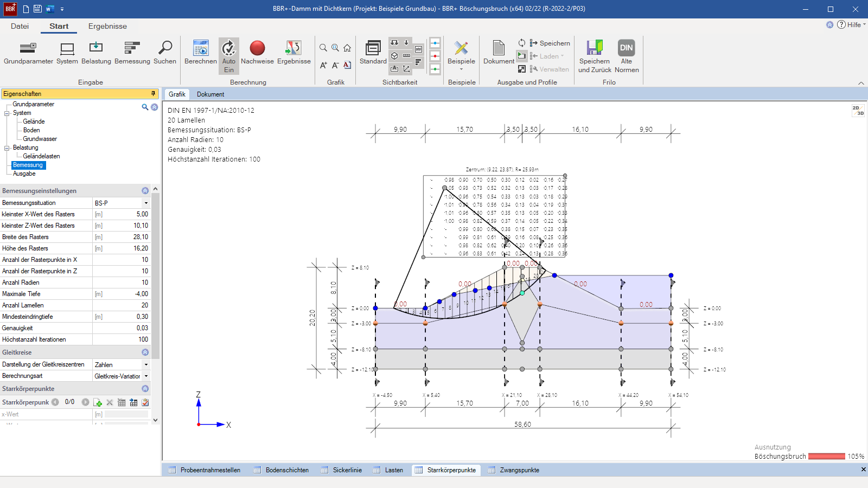Click the export arrow square icon

pyautogui.click(x=522, y=69)
